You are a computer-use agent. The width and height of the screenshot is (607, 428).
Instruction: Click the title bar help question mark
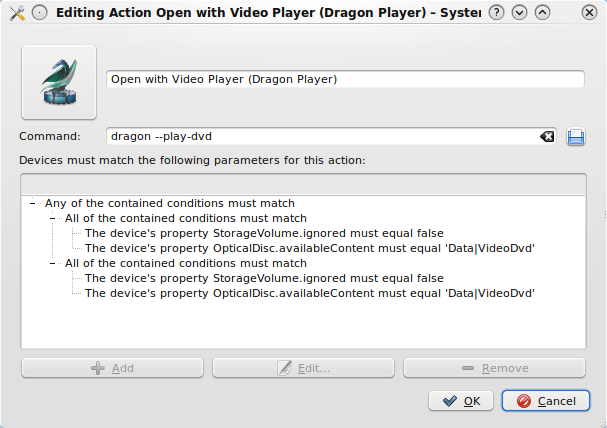point(496,13)
